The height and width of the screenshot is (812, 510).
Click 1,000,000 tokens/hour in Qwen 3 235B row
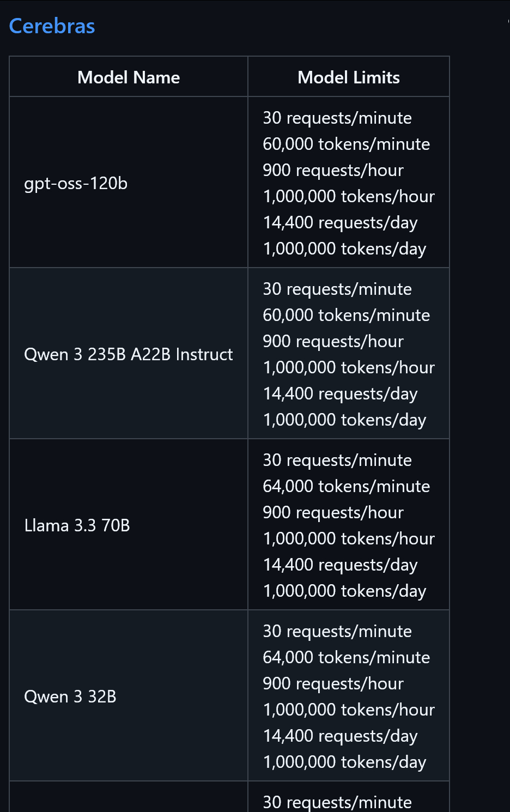pyautogui.click(x=349, y=367)
